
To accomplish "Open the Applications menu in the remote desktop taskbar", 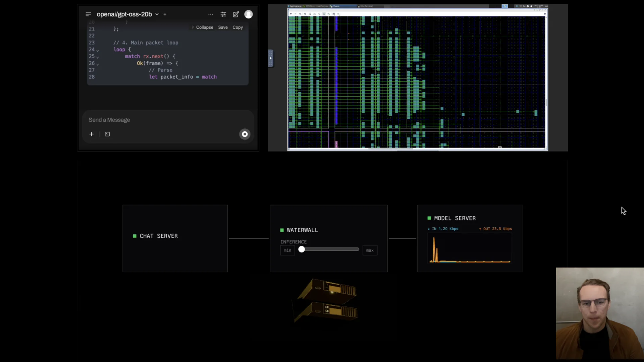I will click(295, 6).
